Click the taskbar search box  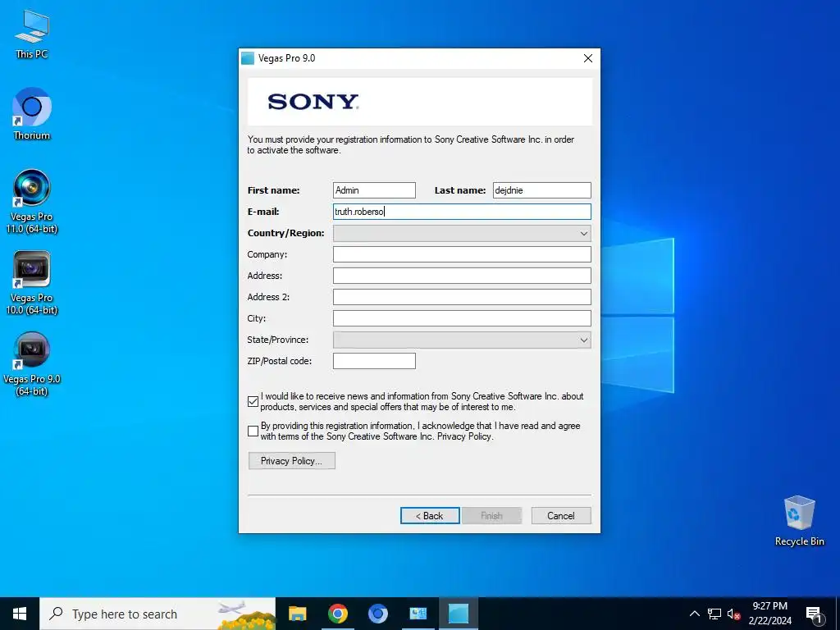click(157, 614)
